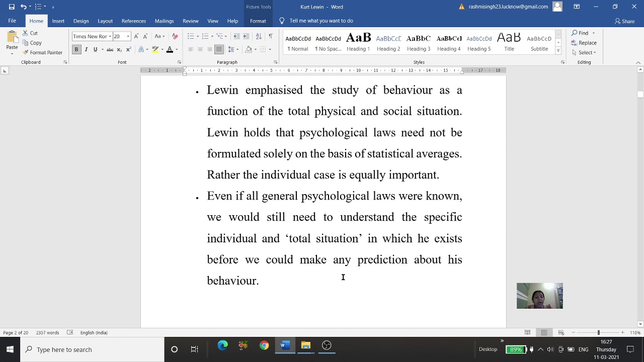Collapse the ribbon chevron
The width and height of the screenshot is (644, 362).
pyautogui.click(x=638, y=62)
